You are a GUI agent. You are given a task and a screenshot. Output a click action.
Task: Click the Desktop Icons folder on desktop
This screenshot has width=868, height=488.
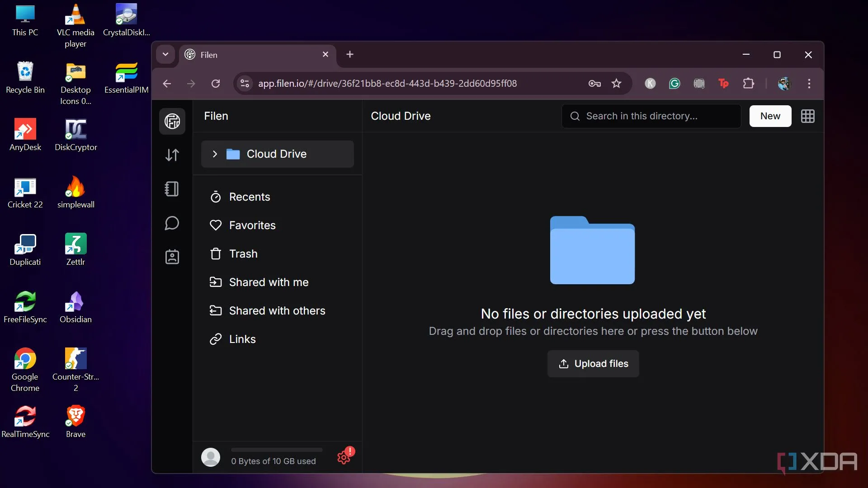pyautogui.click(x=75, y=84)
